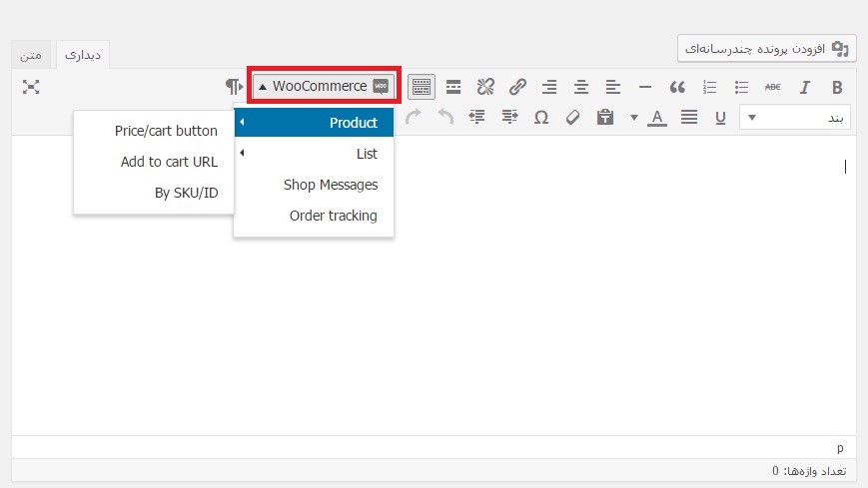Click the insert link icon
The image size is (868, 488).
517,87
